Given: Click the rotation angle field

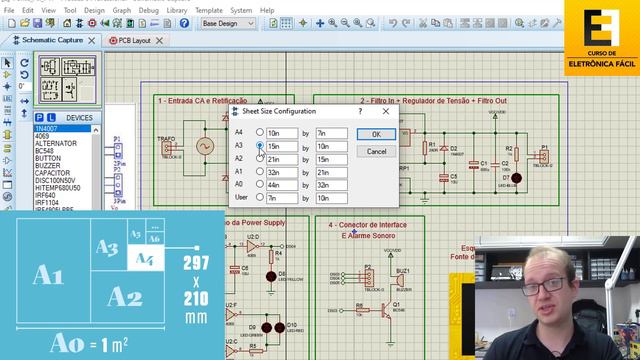Looking at the screenshot, I should (24, 87).
